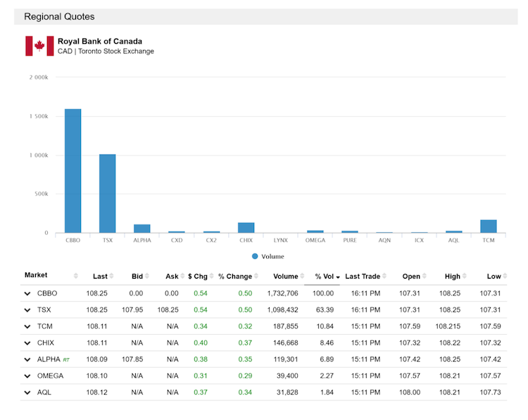Click the CBBO volume bar in chart
This screenshot has height=420, width=528.
73,171
